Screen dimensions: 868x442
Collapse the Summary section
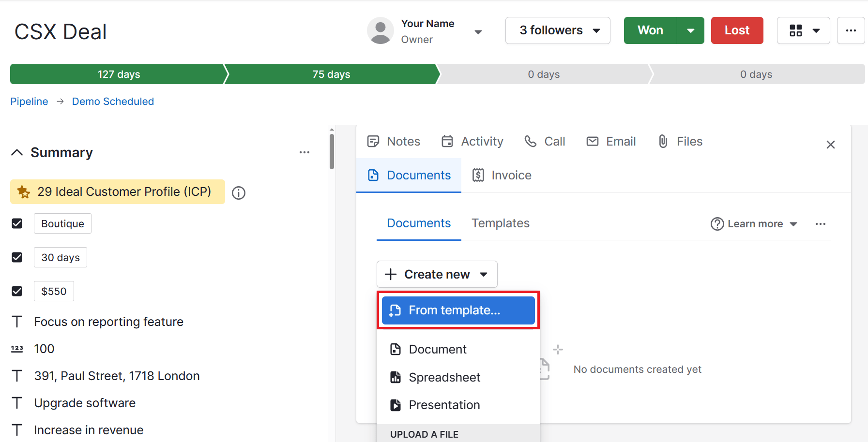click(17, 152)
